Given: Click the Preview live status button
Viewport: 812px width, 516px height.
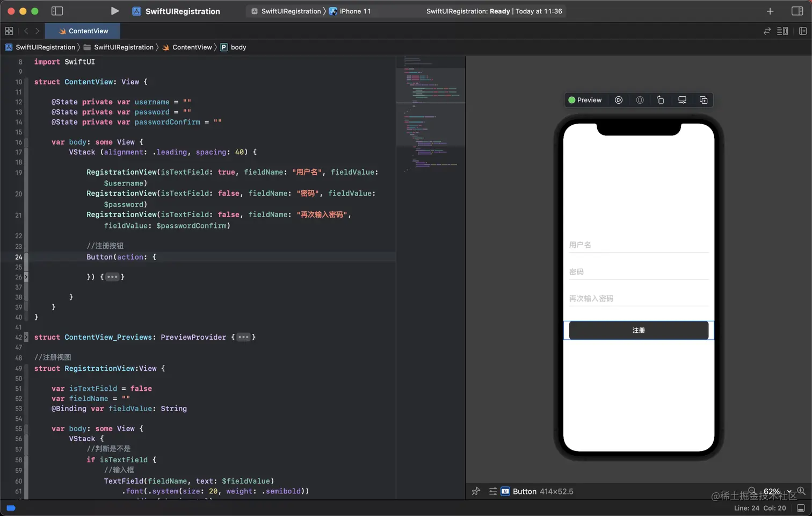Looking at the screenshot, I should click(585, 100).
